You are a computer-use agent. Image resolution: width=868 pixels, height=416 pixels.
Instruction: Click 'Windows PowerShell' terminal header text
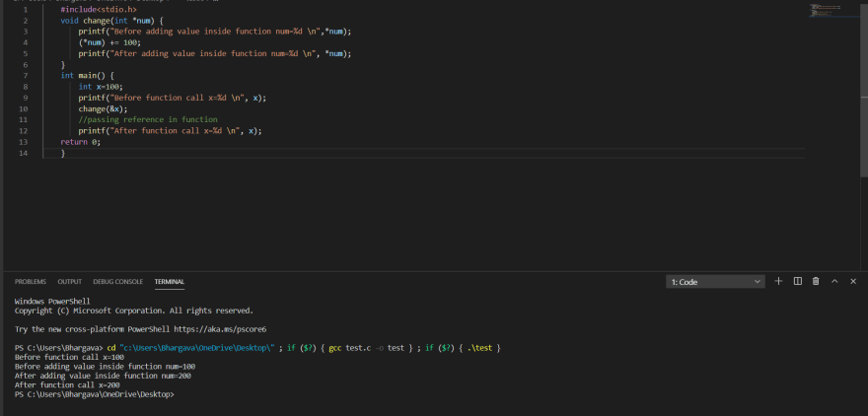tap(52, 302)
